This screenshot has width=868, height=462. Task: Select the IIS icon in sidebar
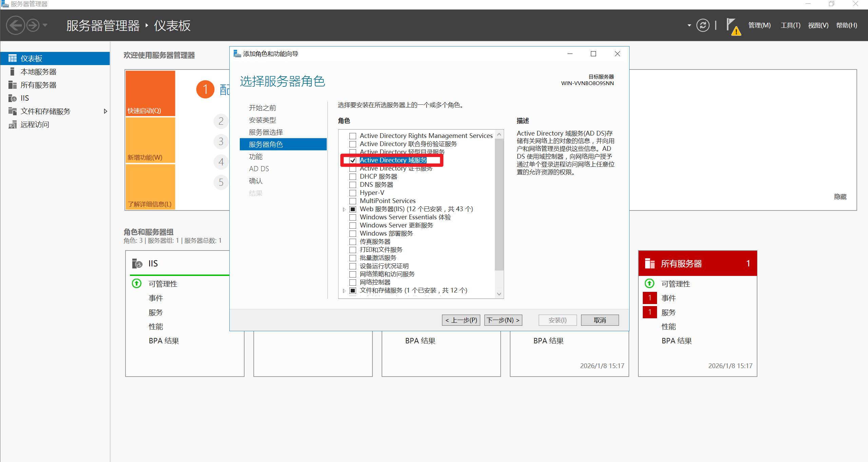tap(13, 98)
